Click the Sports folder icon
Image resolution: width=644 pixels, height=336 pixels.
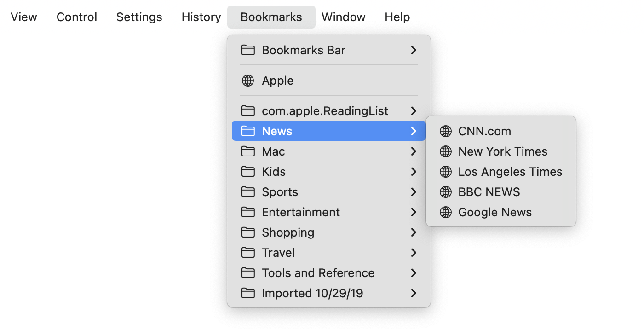[x=248, y=192]
